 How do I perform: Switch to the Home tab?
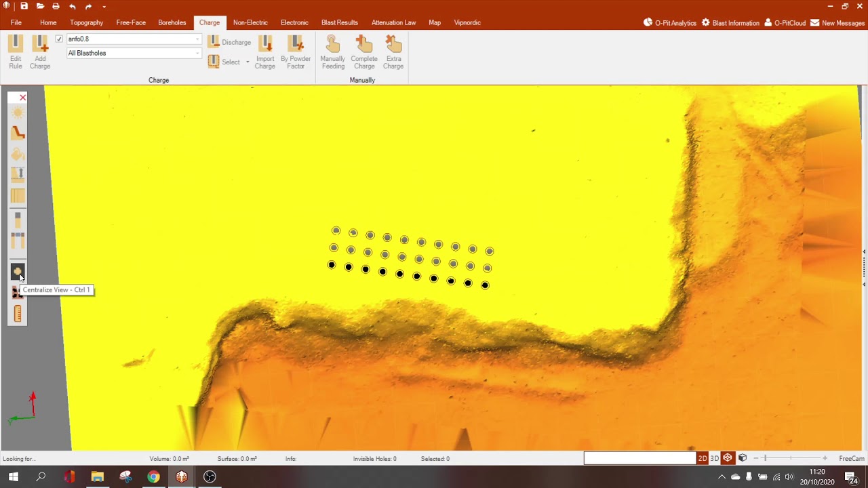pos(48,22)
